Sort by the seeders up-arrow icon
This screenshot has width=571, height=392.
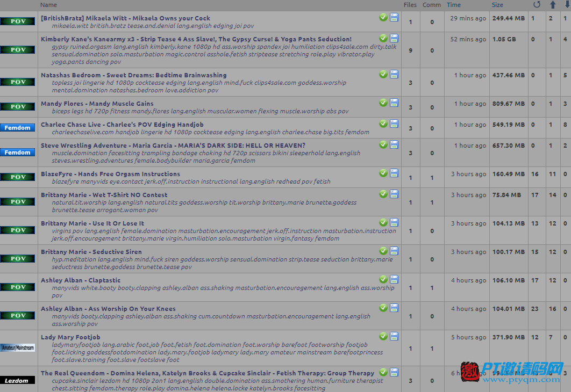pyautogui.click(x=553, y=5)
